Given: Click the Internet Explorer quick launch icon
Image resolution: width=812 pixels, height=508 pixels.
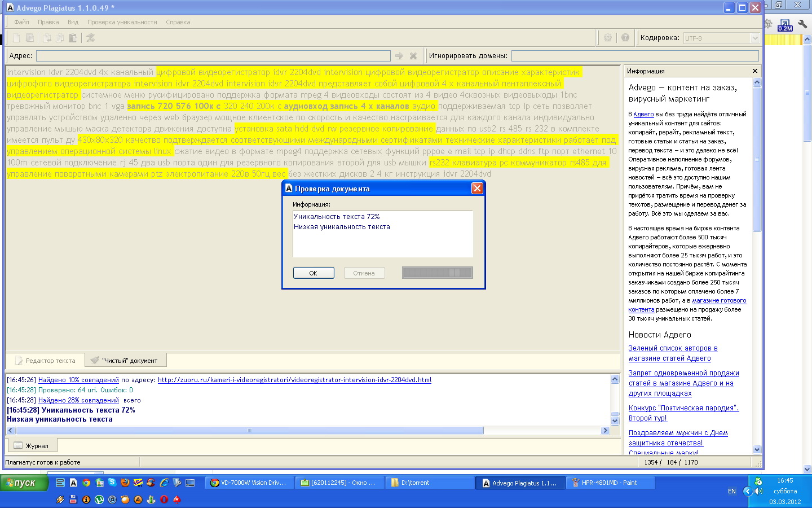Looking at the screenshot, I should point(164,483).
